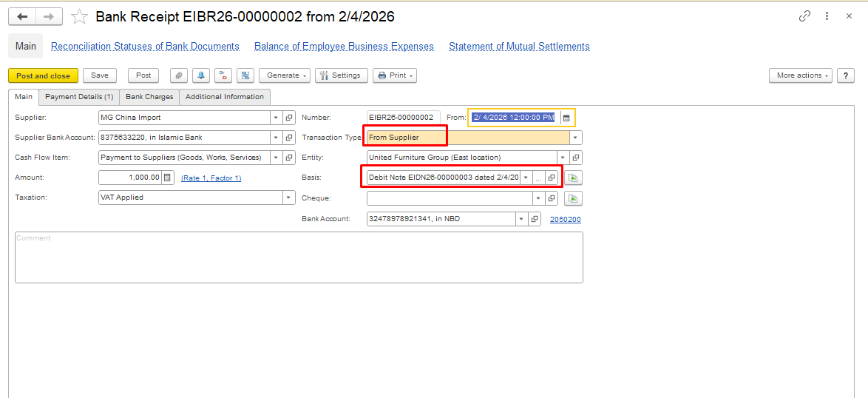The image size is (868, 398).
Task: Switch to the Payment Details (1) tab
Action: tap(79, 97)
